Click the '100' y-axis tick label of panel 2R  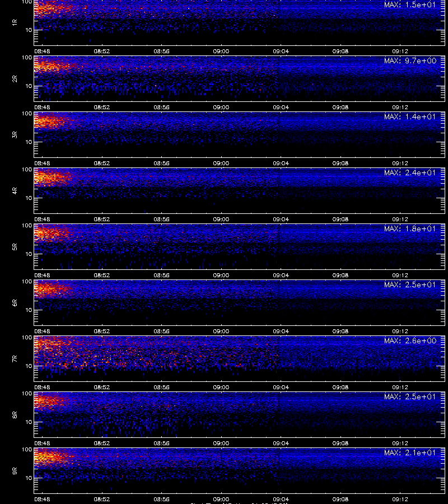point(27,58)
